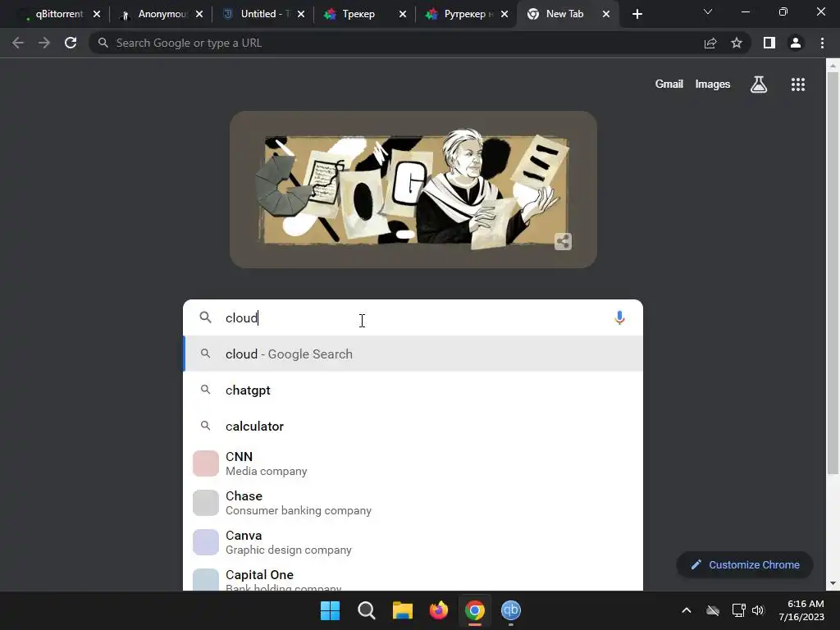Close the Рутрекер tab
The image size is (840, 630).
click(x=504, y=14)
